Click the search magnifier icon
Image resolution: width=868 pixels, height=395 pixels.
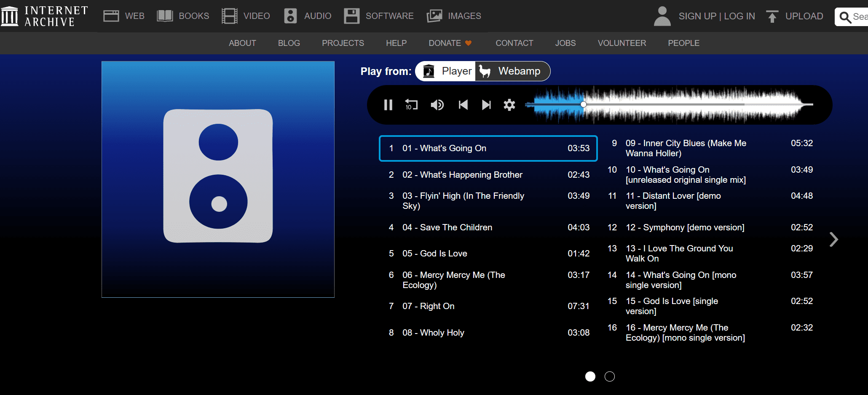845,17
